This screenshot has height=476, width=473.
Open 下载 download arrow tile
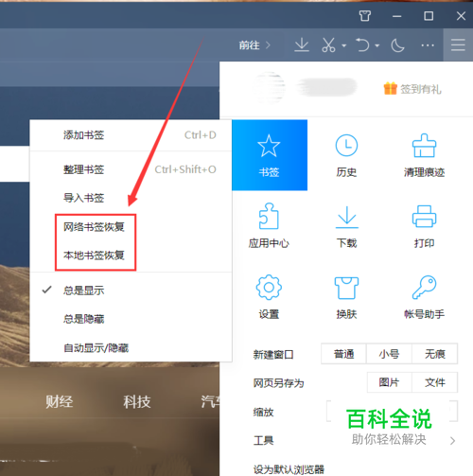click(347, 225)
